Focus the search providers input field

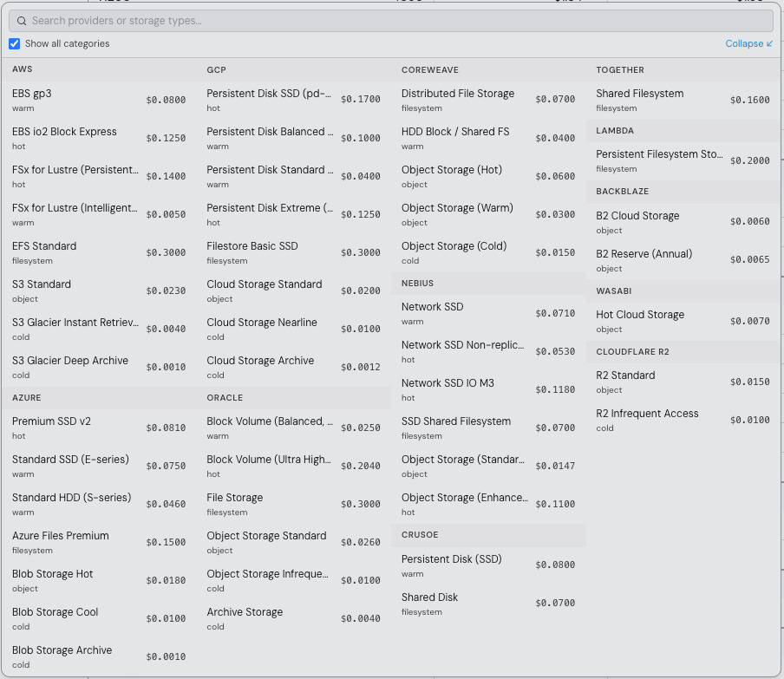pos(390,20)
